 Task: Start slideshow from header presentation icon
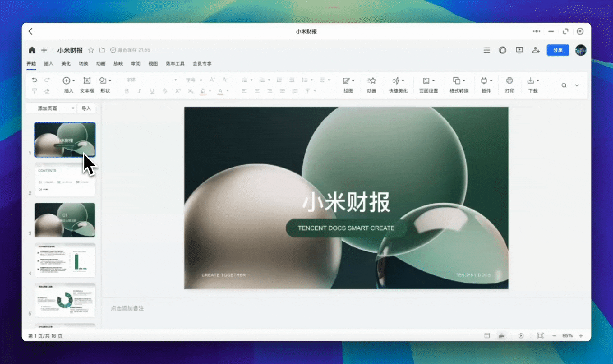pos(519,50)
